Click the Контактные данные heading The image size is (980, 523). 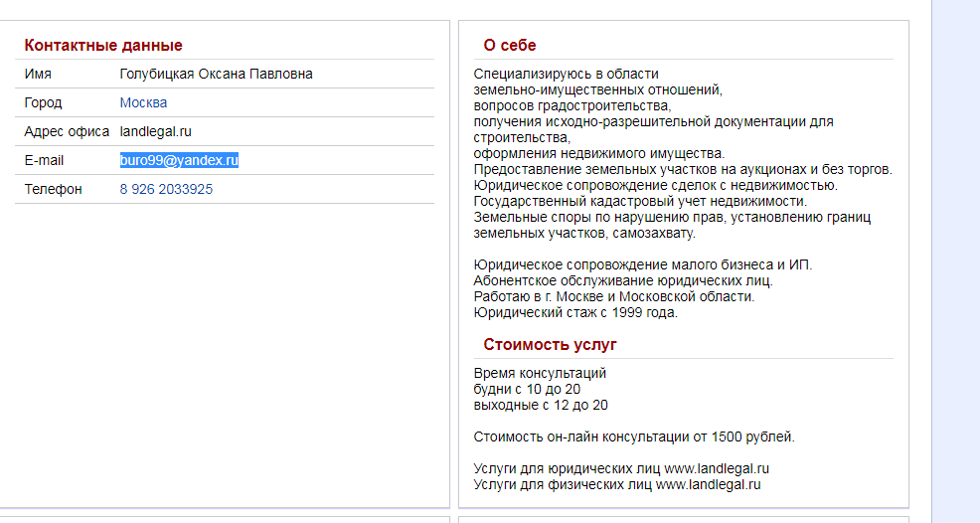coord(103,45)
